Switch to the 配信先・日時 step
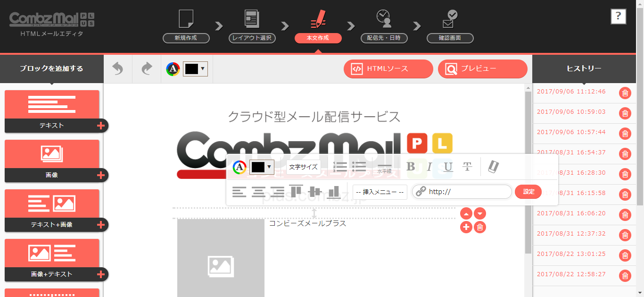Image resolution: width=644 pixels, height=297 pixels. (x=384, y=38)
